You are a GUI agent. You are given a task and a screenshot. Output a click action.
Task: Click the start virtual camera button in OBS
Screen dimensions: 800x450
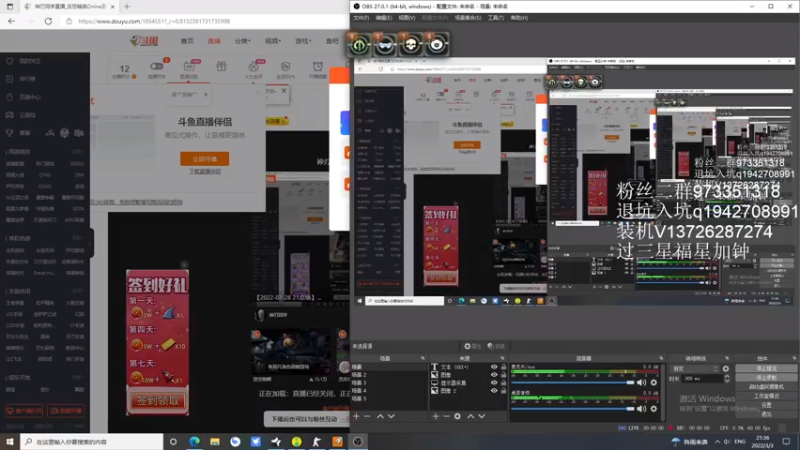click(x=766, y=387)
